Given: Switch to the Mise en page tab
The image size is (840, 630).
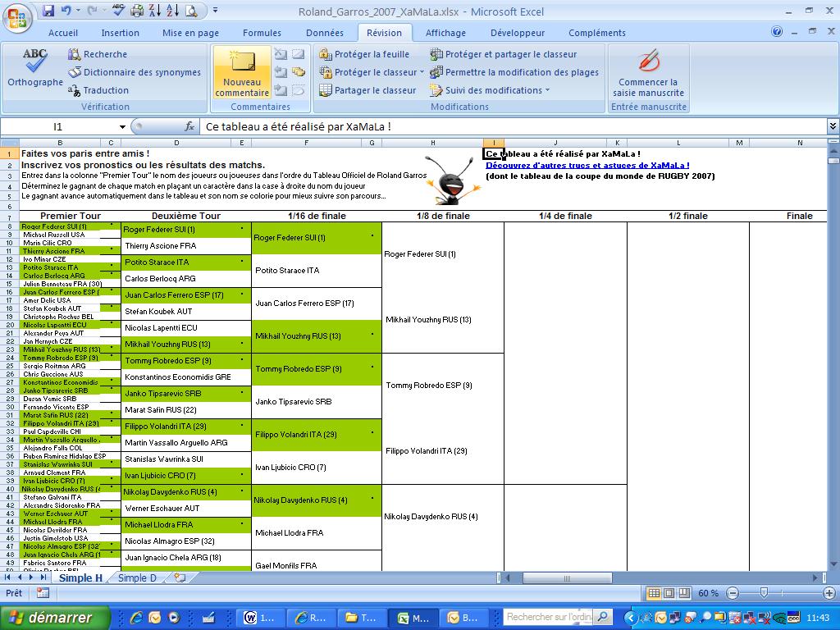Looking at the screenshot, I should [x=190, y=33].
